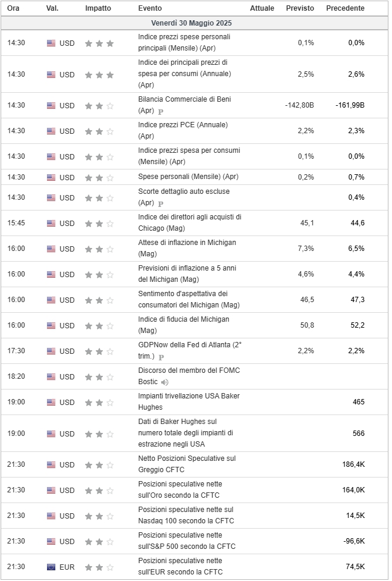Click the Precedente column header
Screen dimensions: 392x581
(x=345, y=8)
